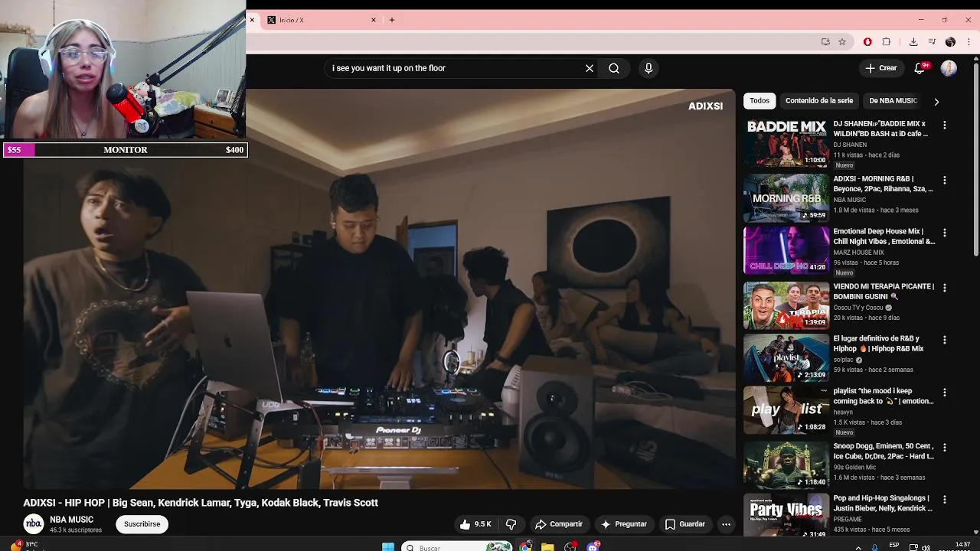Click the Preguntar button

[624, 524]
